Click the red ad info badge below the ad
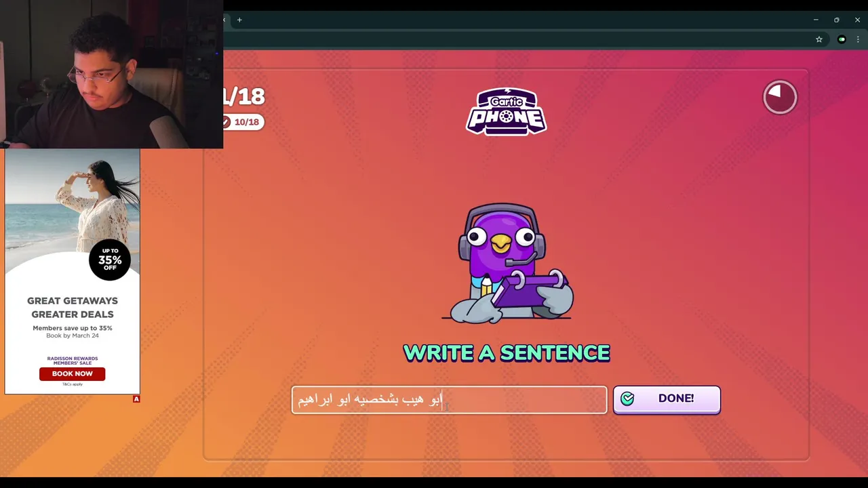This screenshot has width=868, height=488. [136, 399]
